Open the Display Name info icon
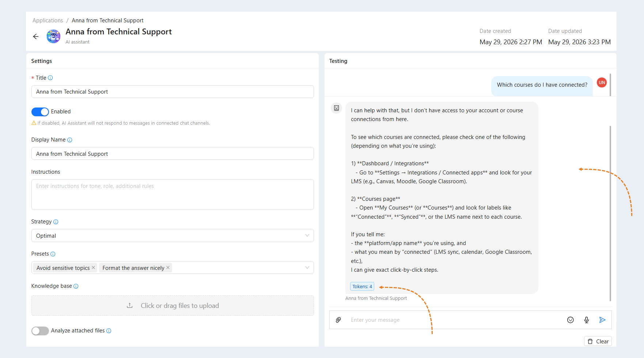Viewport: 644px width, 358px height. coord(70,140)
